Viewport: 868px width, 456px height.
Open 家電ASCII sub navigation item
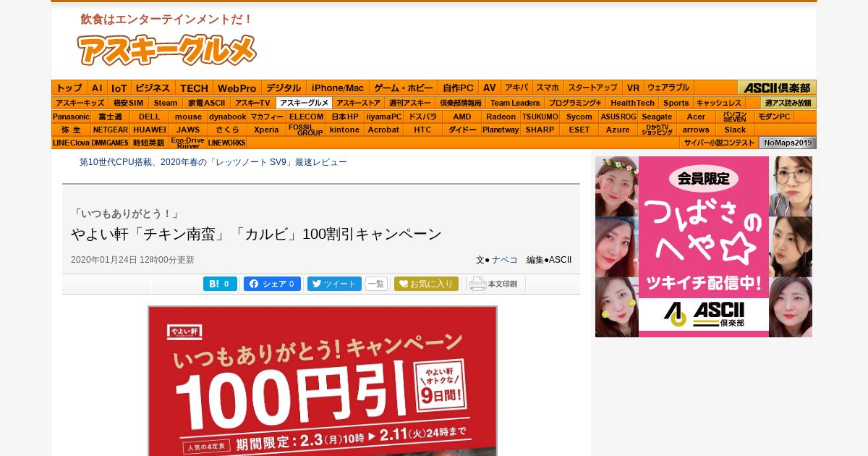[x=205, y=103]
